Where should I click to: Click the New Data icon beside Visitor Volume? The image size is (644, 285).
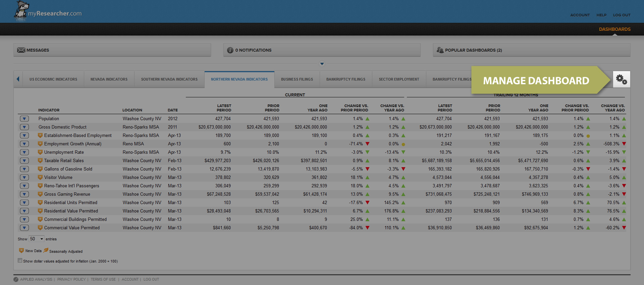40,177
